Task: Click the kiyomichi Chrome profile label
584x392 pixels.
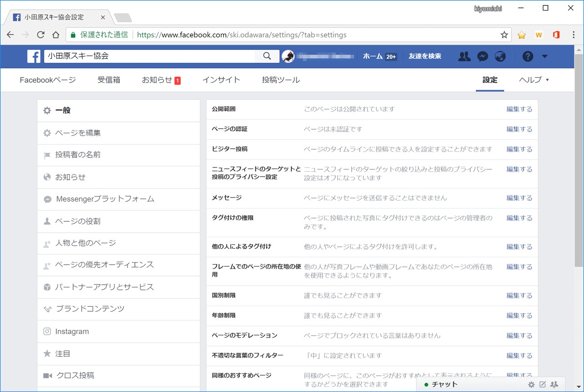Action: click(x=489, y=9)
